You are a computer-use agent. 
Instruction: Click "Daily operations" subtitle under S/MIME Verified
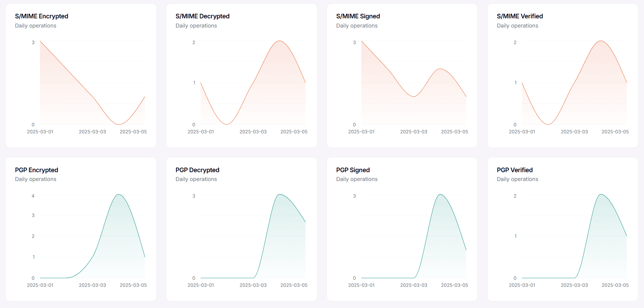[517, 26]
